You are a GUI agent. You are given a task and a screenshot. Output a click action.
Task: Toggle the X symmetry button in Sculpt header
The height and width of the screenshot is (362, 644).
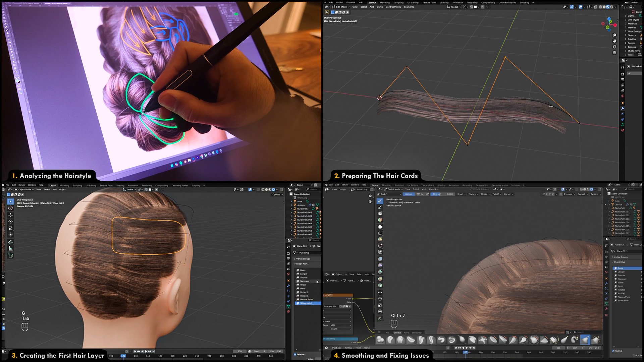pos(546,194)
